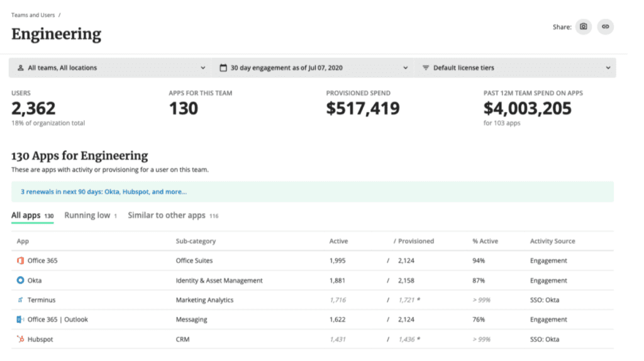Click the person icon in teams filter
Image resolution: width=644 pixels, height=361 pixels.
(21, 68)
